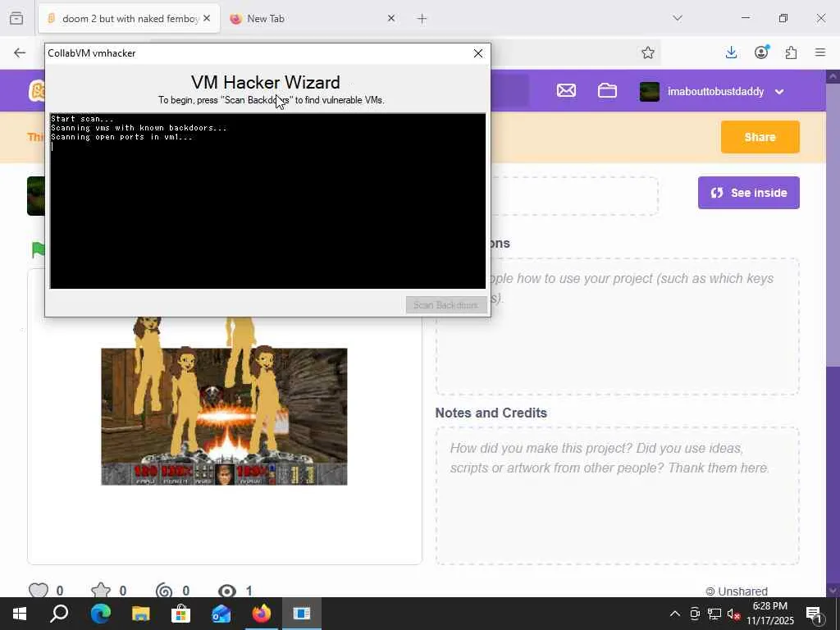The width and height of the screenshot is (840, 630).
Task: Click the favorite star icon below project
Action: click(x=101, y=591)
